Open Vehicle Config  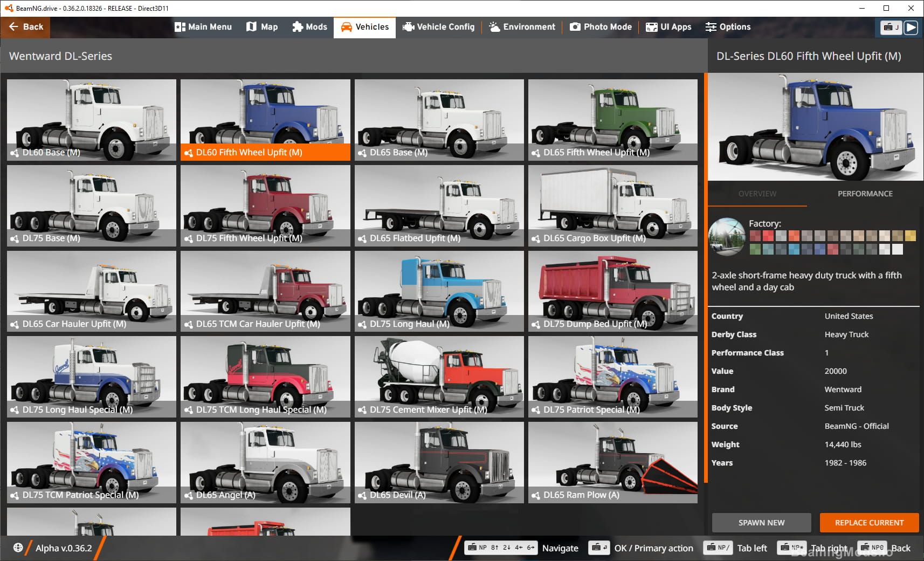pos(438,27)
